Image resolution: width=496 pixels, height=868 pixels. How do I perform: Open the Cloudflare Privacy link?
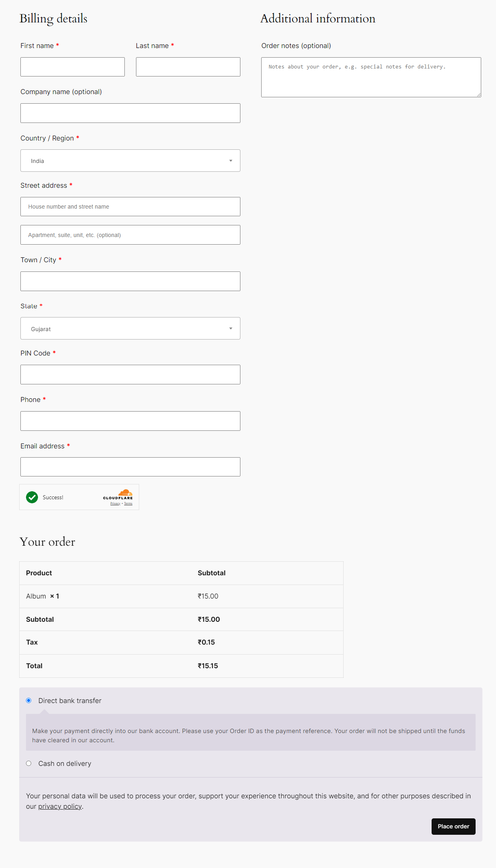[115, 504]
